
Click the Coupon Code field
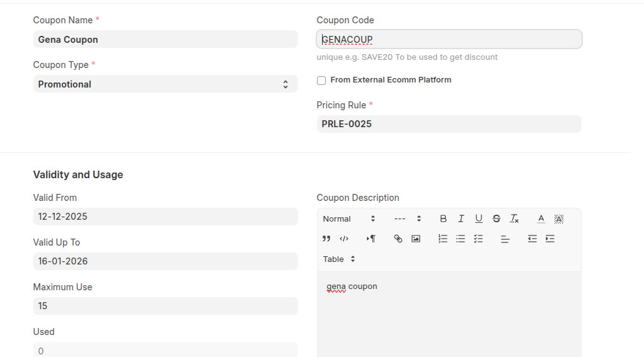[x=449, y=40]
